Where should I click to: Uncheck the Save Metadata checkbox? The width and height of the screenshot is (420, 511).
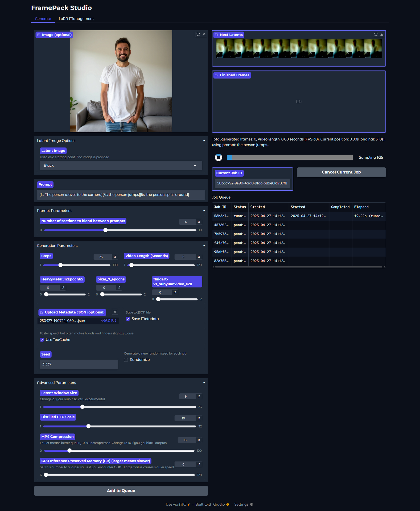[128, 319]
